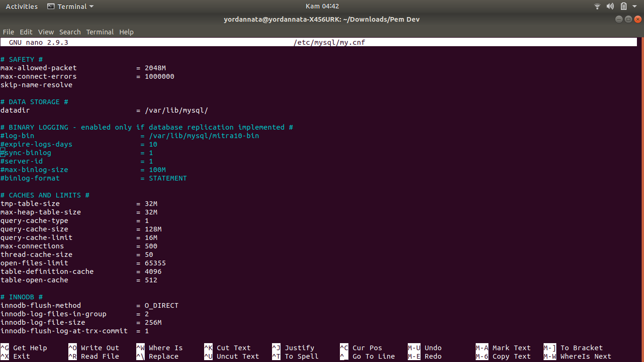Expand the system menu arrow at top right
644x362 pixels.
635,7
